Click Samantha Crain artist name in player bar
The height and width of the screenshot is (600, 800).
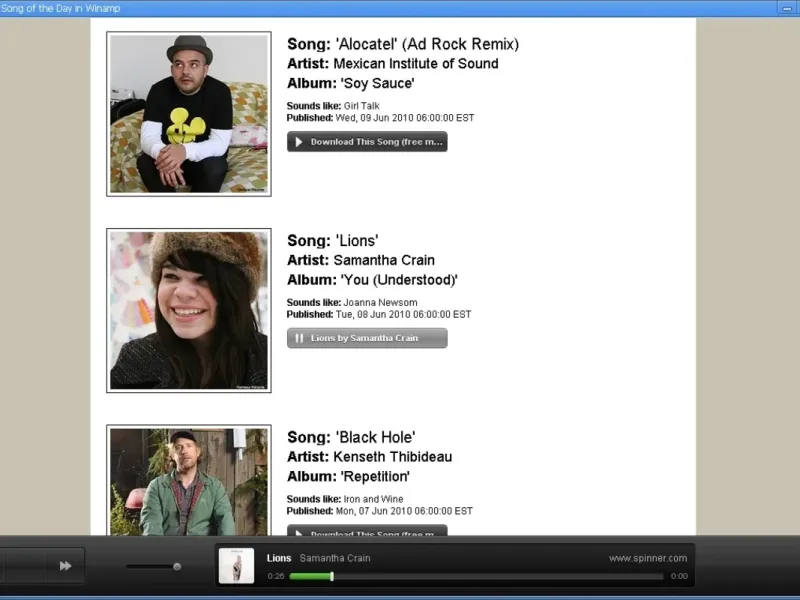(x=335, y=558)
